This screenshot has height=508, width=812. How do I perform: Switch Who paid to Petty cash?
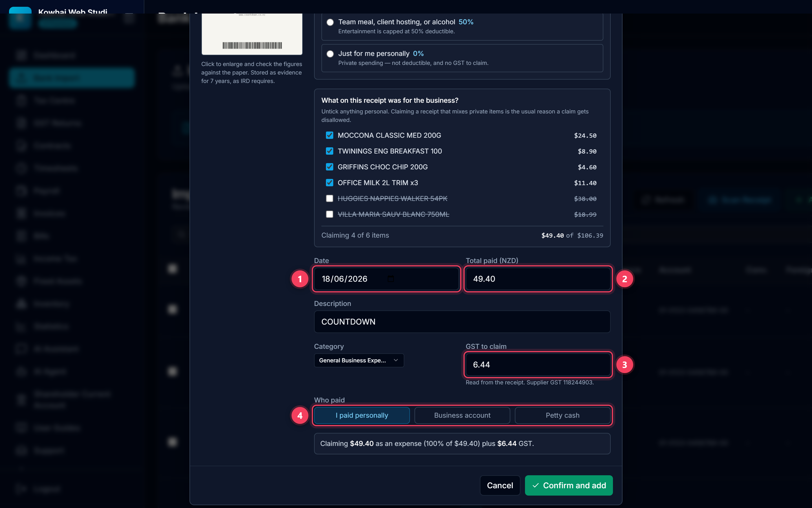click(562, 415)
